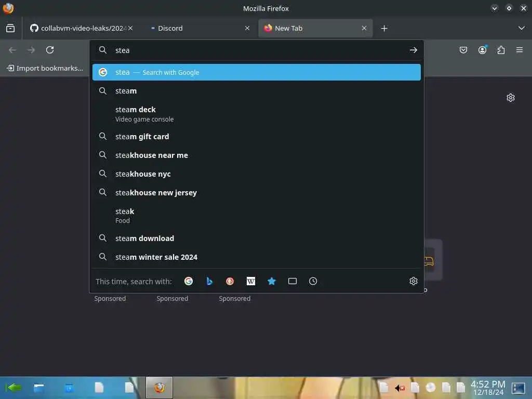The height and width of the screenshot is (399, 532).
Task: Expand the list all tabs chevron
Action: tap(522, 28)
